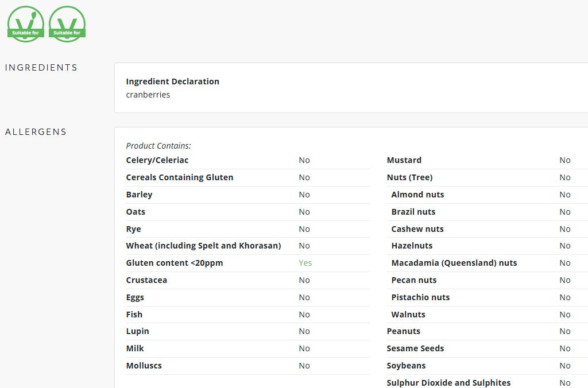
Task: Click the Eggs allergen label
Action: (x=135, y=297)
